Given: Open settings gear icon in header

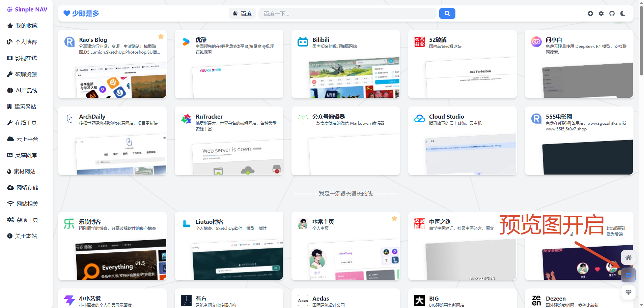Looking at the screenshot, I should pos(601,13).
